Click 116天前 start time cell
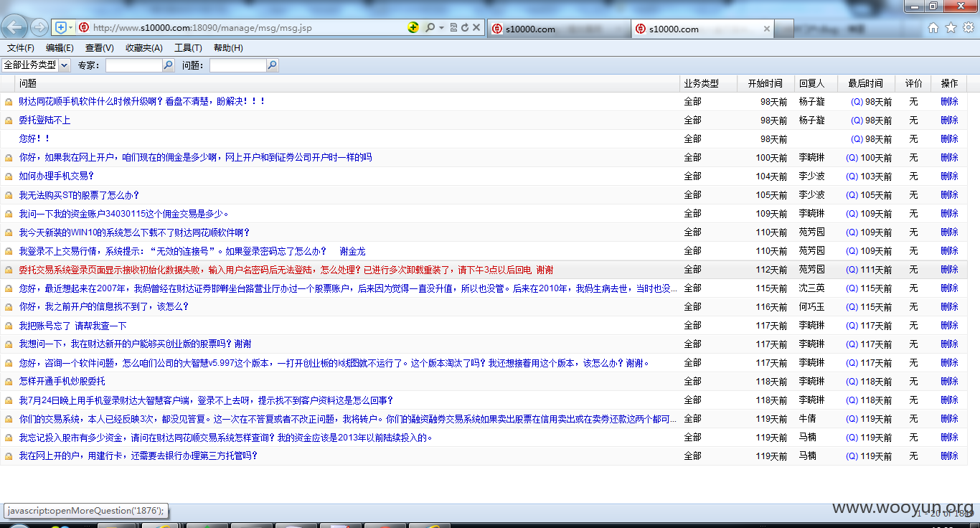 tap(771, 307)
